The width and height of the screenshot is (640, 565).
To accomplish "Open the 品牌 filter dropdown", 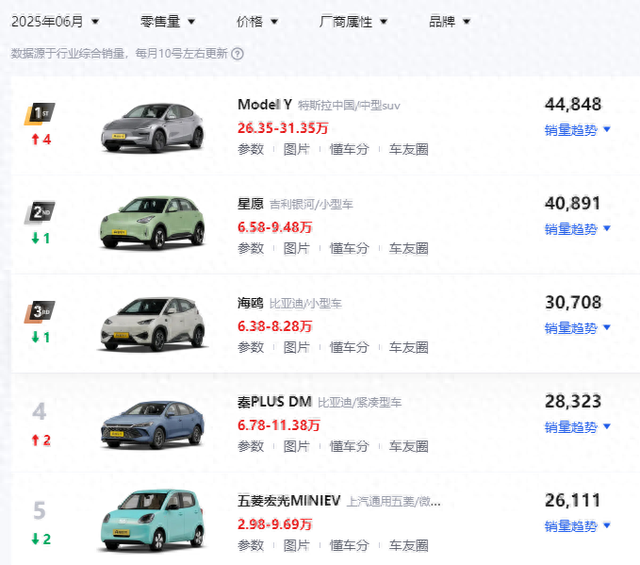I will click(x=449, y=22).
